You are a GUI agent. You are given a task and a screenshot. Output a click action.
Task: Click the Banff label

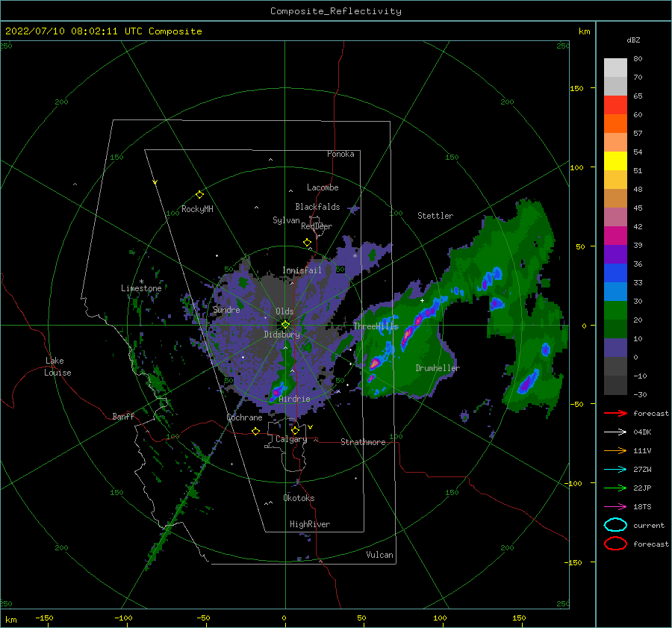[x=123, y=416]
